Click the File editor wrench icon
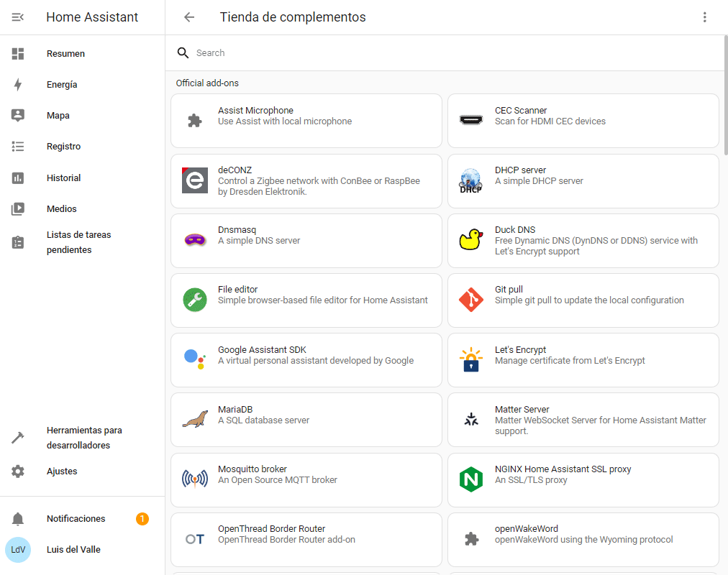The height and width of the screenshot is (575, 728). tap(195, 300)
